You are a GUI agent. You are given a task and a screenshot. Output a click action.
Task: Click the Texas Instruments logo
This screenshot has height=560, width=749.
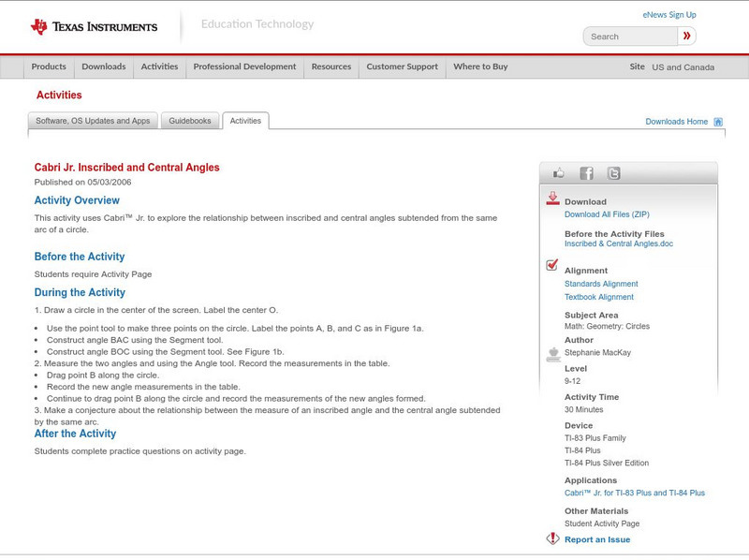94,27
